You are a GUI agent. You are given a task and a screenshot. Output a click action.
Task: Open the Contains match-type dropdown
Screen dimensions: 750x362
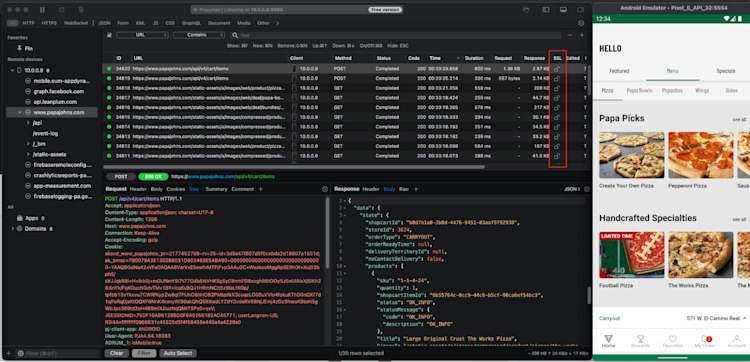199,35
